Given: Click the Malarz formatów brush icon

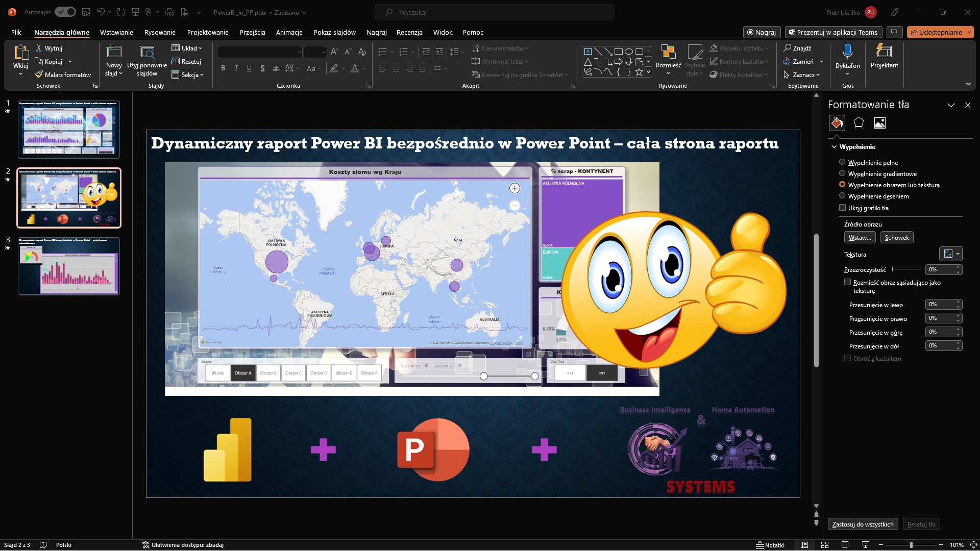Looking at the screenshot, I should click(39, 74).
